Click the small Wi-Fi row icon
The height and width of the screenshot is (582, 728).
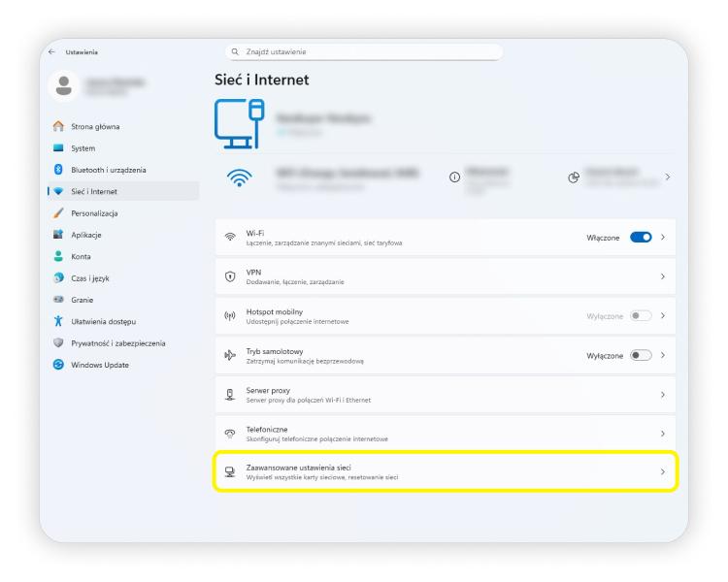[x=230, y=237]
